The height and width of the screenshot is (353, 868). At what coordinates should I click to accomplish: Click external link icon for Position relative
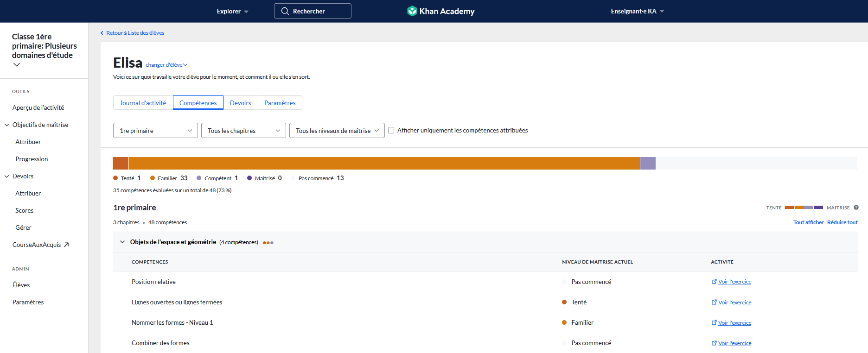click(x=714, y=282)
